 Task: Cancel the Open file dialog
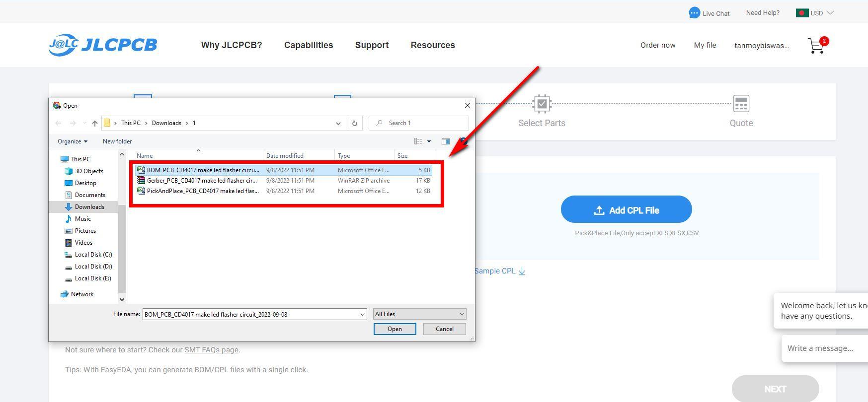pos(444,329)
